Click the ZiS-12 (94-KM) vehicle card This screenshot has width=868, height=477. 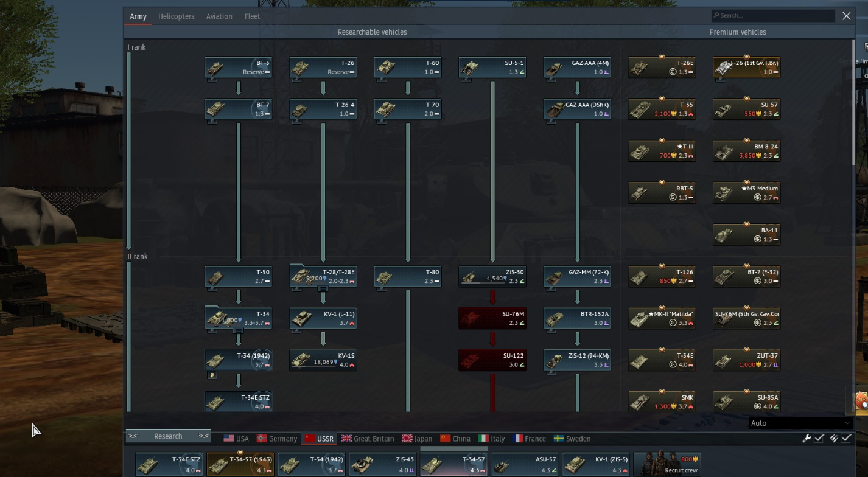tap(576, 360)
